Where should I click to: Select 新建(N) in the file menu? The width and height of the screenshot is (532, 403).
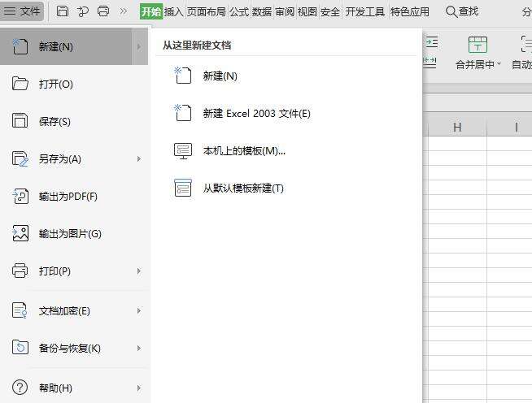click(x=66, y=46)
